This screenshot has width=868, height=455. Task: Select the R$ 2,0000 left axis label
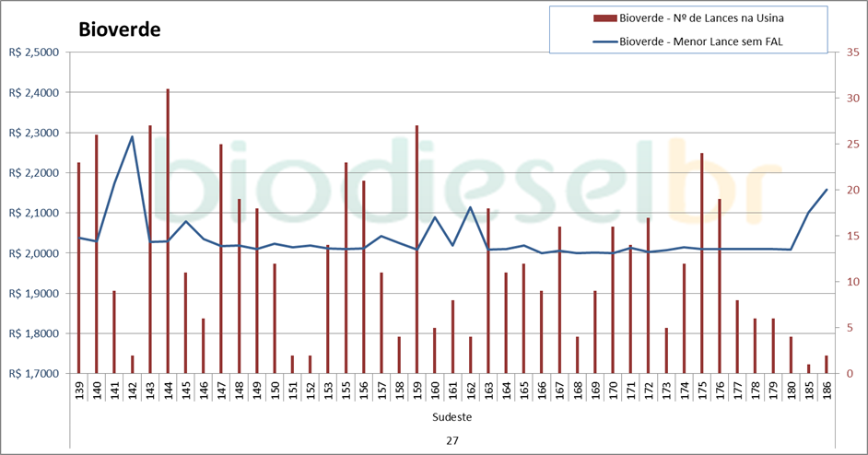pos(34,253)
